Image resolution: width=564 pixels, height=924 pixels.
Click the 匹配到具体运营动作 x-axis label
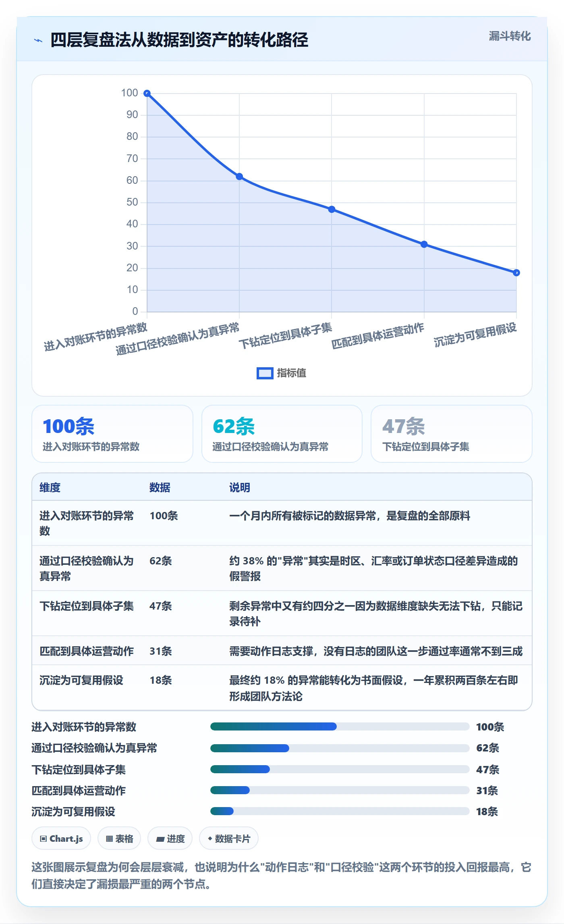tap(378, 336)
